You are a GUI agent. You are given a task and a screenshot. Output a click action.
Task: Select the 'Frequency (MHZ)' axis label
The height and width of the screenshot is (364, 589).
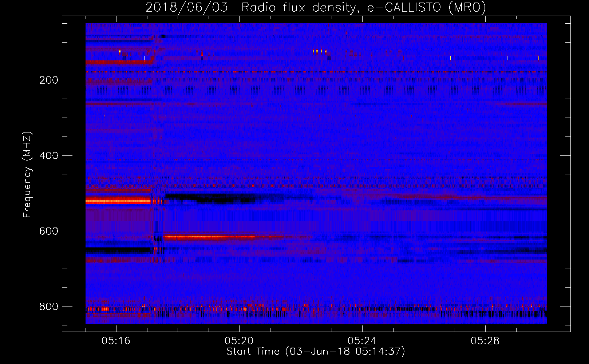(x=27, y=174)
